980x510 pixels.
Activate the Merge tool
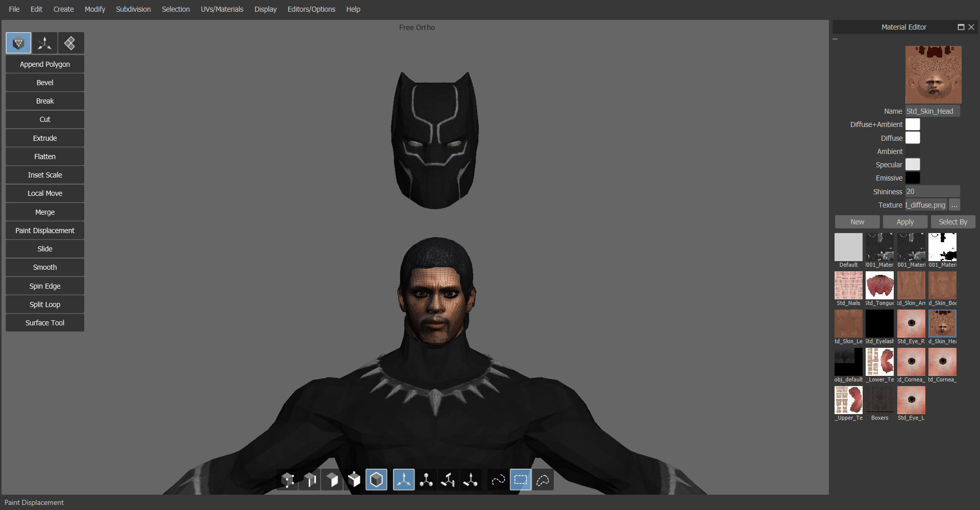pos(45,212)
